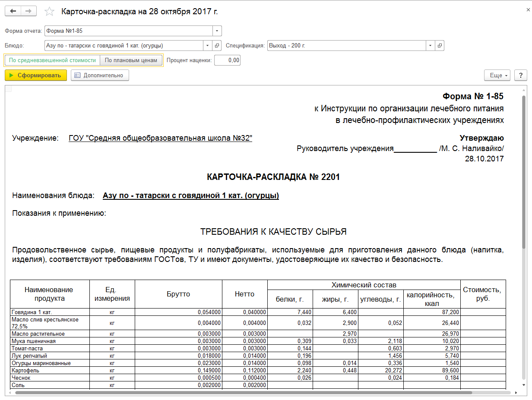Open the Еще menu
Image resolution: width=532 pixels, height=400 pixels.
[498, 75]
